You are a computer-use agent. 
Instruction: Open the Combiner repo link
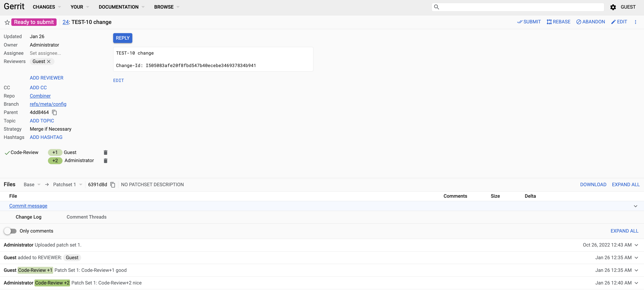[x=40, y=96]
